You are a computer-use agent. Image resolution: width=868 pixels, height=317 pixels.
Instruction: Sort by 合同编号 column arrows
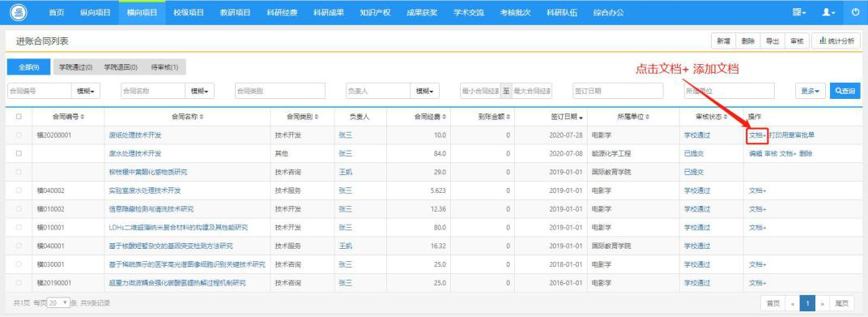pos(83,117)
